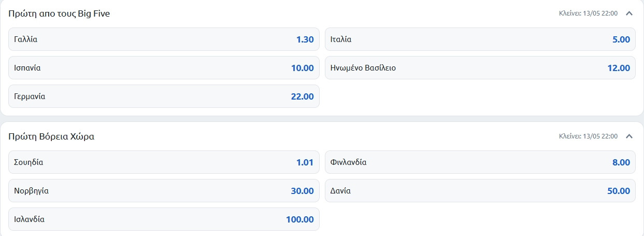Click the 'Πρώτη Βόρεια Χώρα' heading
This screenshot has height=236, width=644.
(x=51, y=137)
